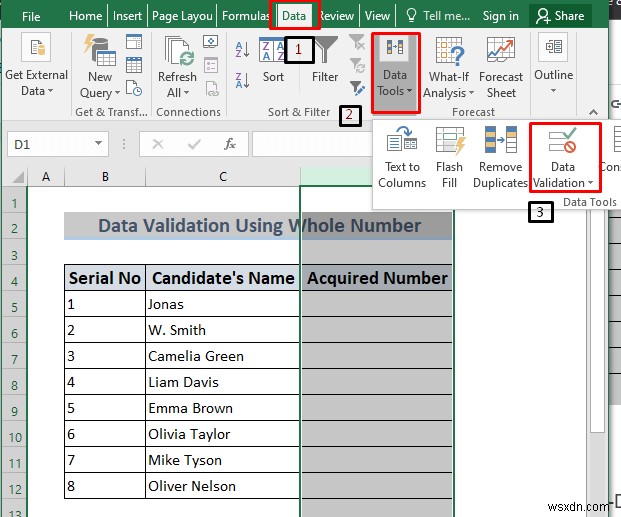621x517 pixels.
Task: Choose Text to Columns
Action: click(402, 158)
